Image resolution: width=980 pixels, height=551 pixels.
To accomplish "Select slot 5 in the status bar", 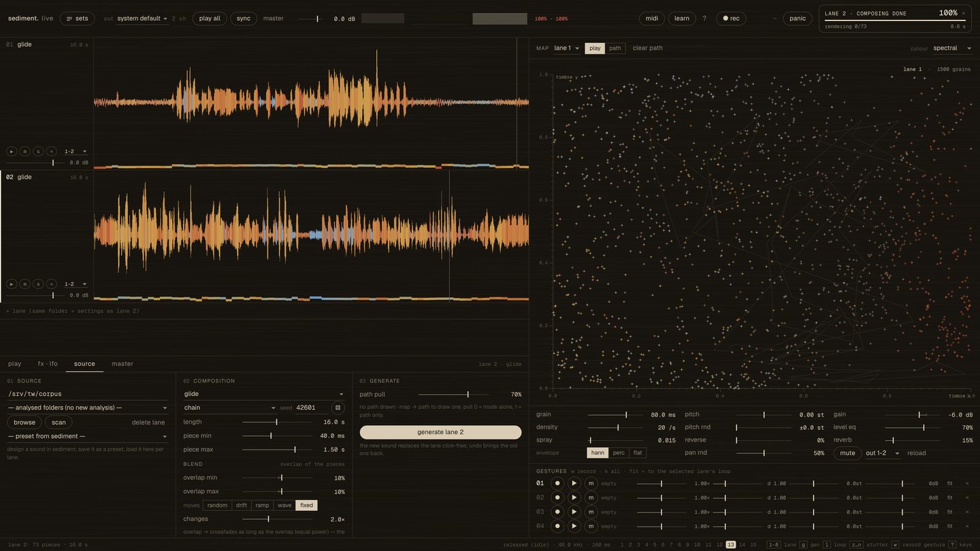I will pyautogui.click(x=655, y=545).
